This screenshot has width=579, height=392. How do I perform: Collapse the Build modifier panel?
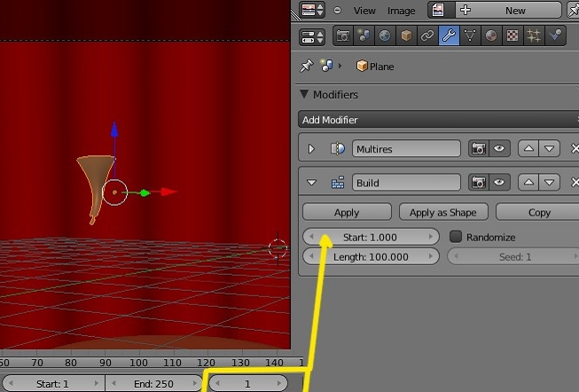tap(311, 183)
